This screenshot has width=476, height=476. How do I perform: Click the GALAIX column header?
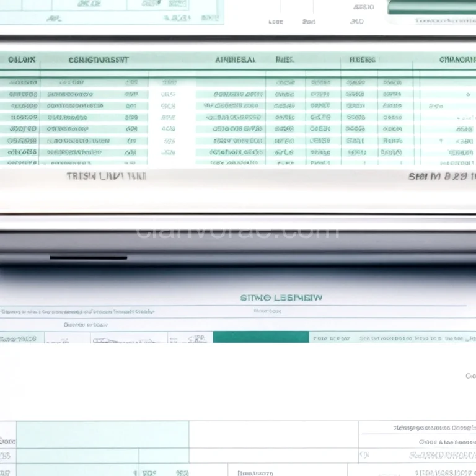[22, 60]
